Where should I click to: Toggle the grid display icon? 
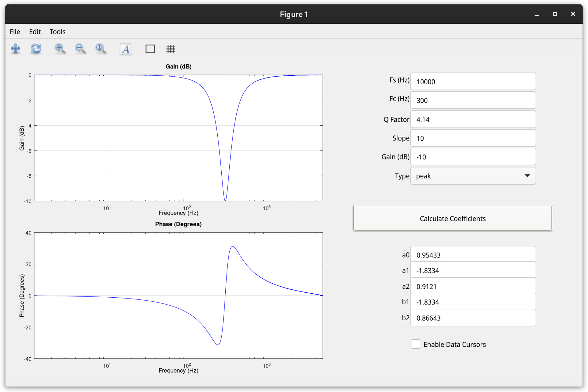(x=171, y=49)
